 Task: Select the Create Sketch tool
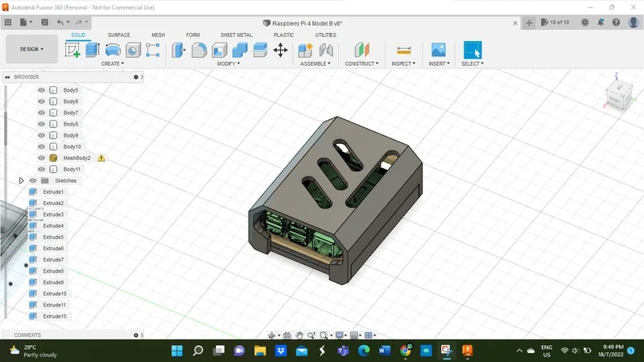tap(72, 50)
